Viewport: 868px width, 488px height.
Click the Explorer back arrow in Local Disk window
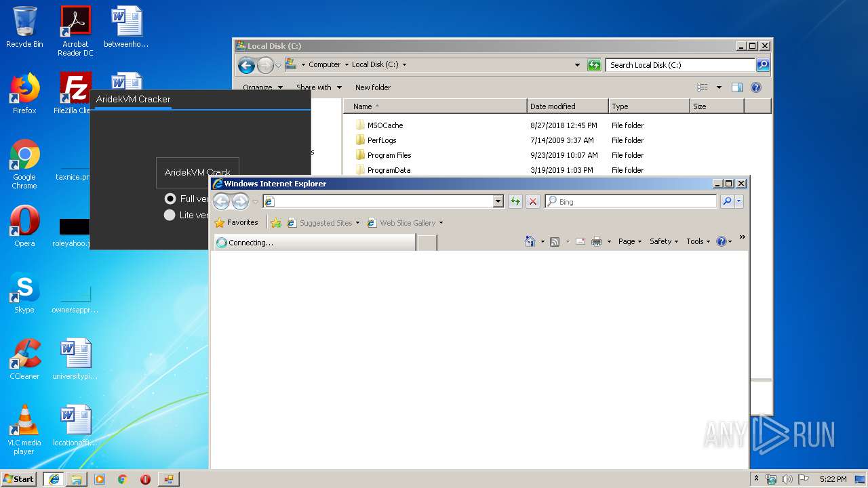coord(246,65)
